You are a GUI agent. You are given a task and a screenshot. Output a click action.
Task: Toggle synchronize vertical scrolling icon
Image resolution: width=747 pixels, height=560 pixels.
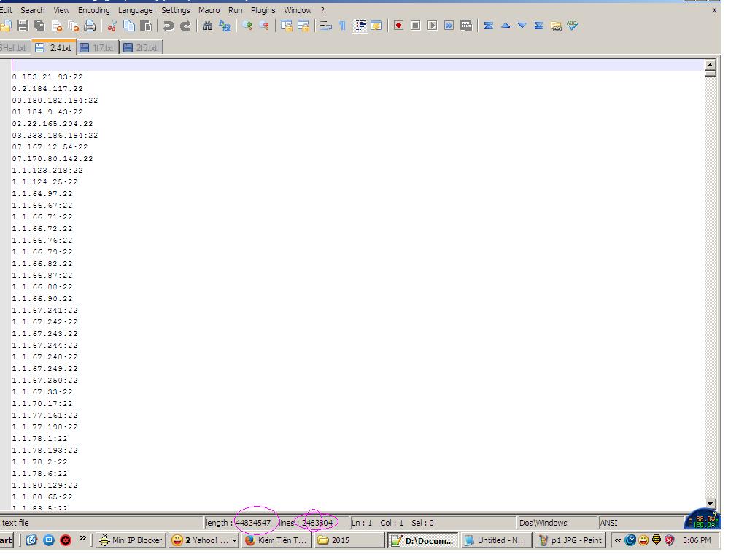coord(286,26)
